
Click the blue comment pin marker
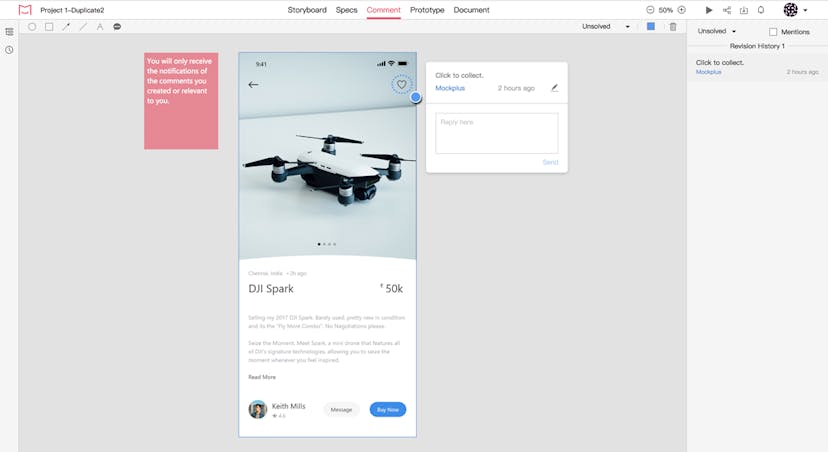pos(416,97)
